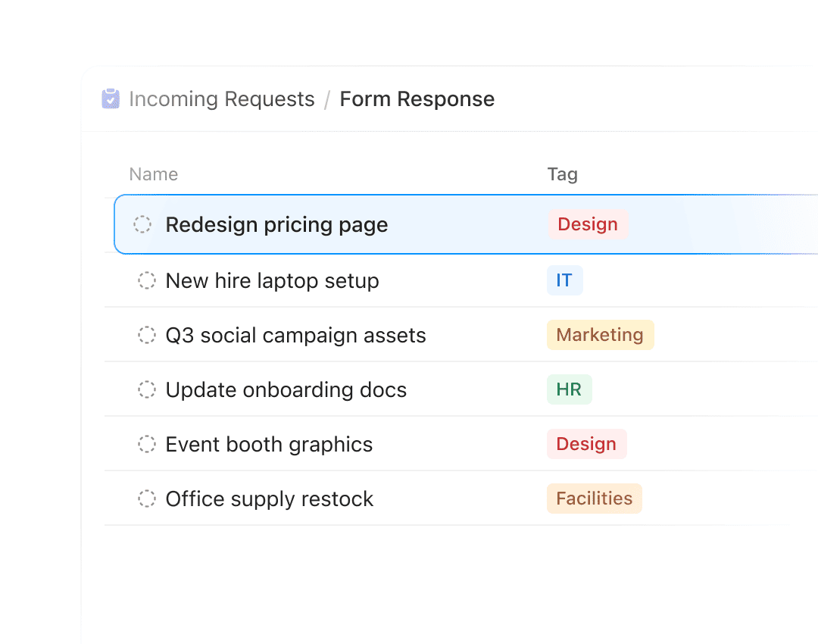Viewport: 818px width, 644px height.
Task: Open the Redesign pricing page task
Action: coord(276,225)
